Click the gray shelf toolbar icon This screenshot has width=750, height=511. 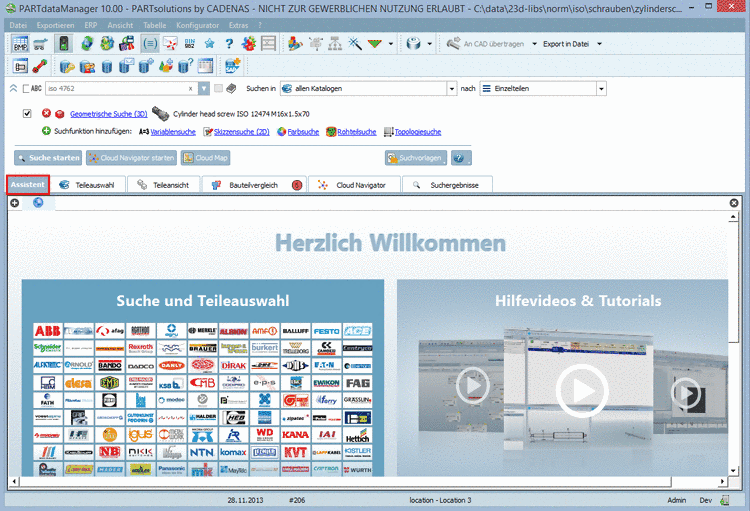(x=268, y=44)
